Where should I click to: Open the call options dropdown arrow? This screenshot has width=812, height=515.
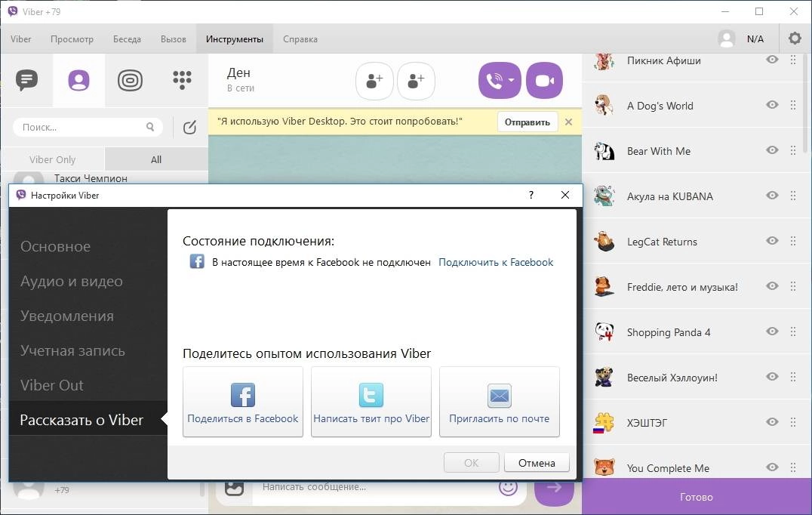(x=512, y=80)
